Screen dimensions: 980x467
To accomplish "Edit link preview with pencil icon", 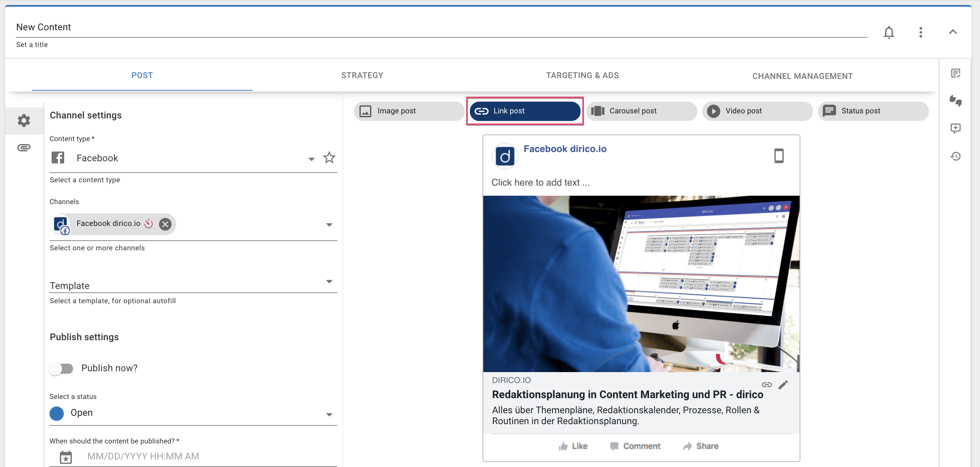I will pos(783,385).
